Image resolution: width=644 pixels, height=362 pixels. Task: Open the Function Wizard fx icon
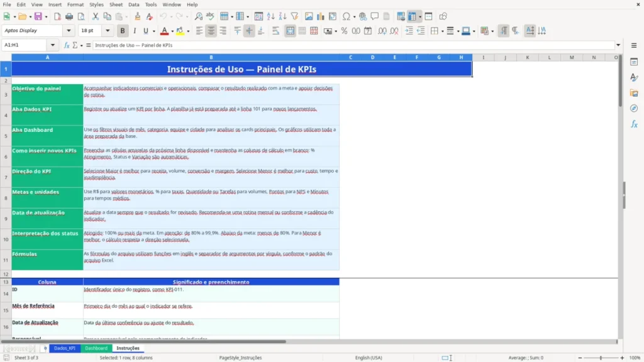tap(67, 45)
